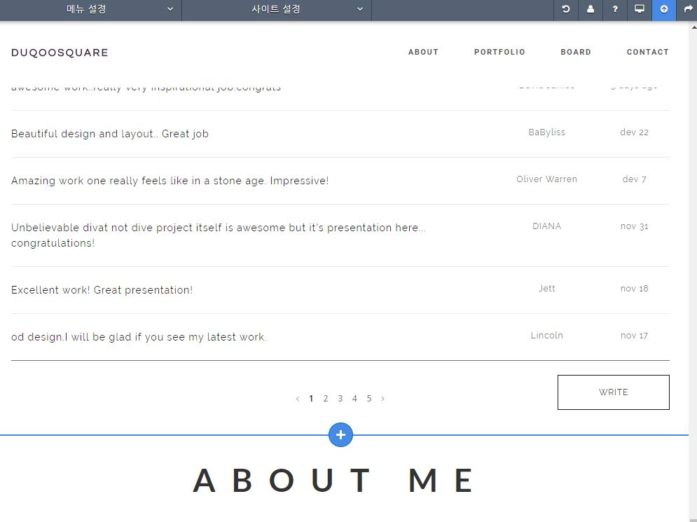Navigate to the BOARD menu item
This screenshot has width=697, height=522.
575,52
